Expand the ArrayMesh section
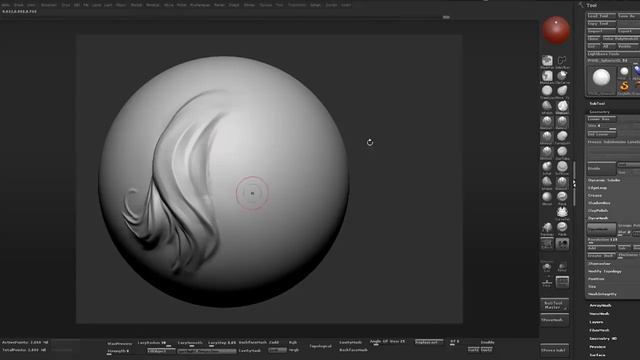640x360 pixels. click(600, 306)
